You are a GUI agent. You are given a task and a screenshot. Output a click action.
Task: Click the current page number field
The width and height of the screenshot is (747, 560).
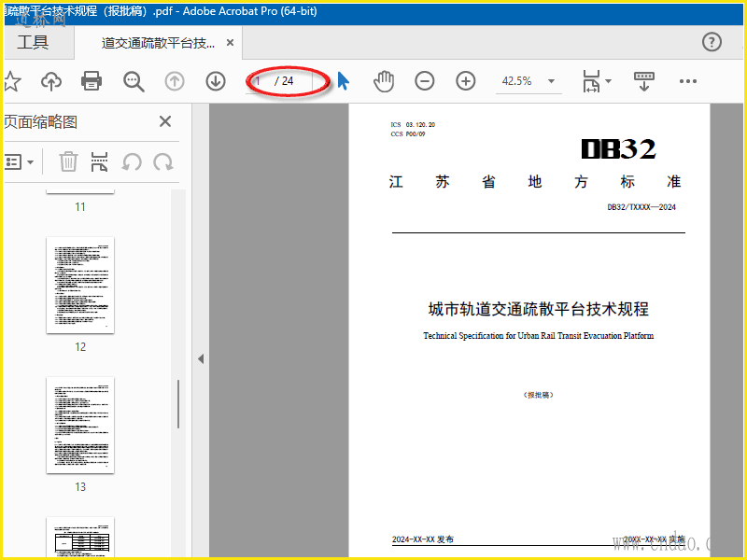coord(259,81)
